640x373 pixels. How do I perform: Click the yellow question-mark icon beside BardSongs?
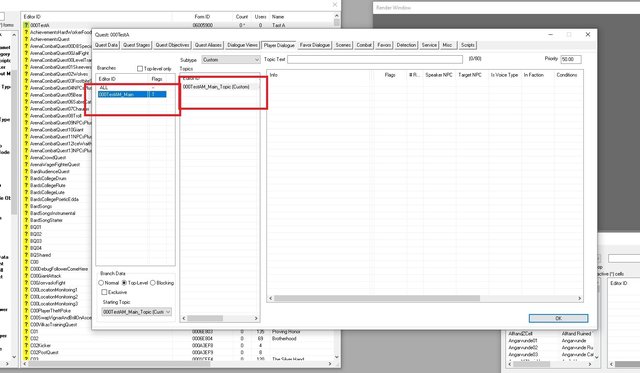[x=26, y=206]
